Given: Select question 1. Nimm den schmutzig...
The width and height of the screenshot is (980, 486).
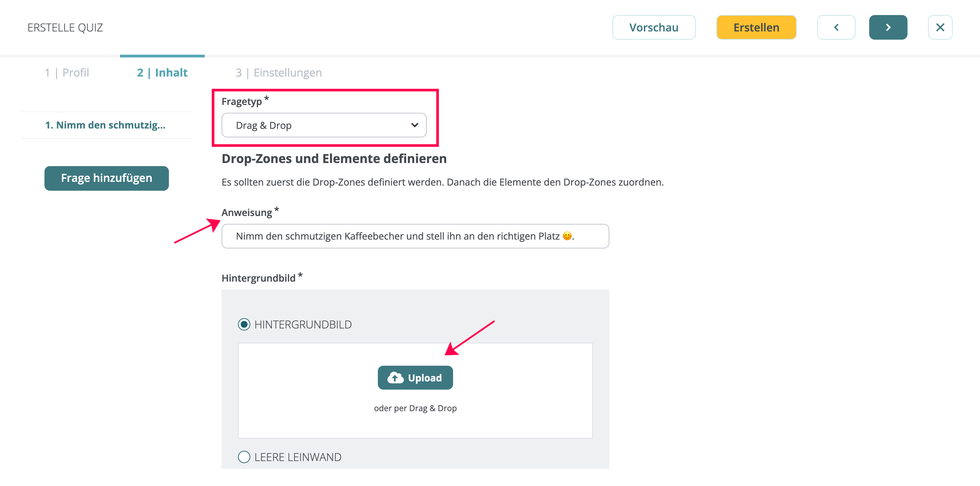Looking at the screenshot, I should pos(105,125).
